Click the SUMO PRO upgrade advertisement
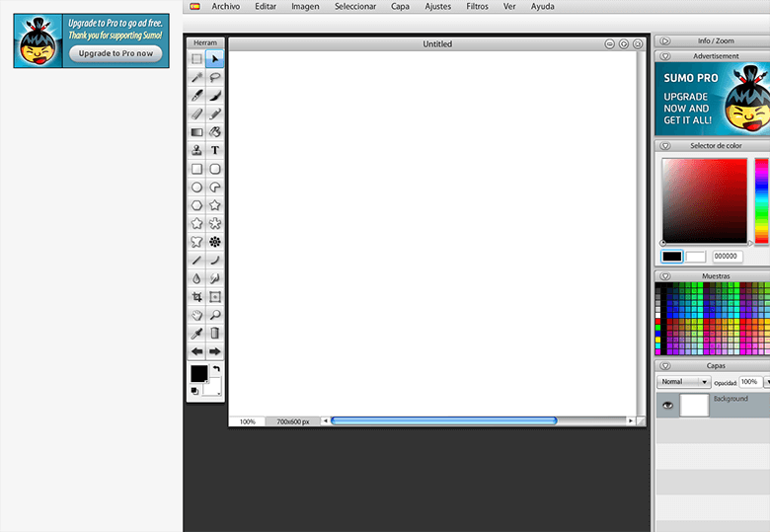 click(x=712, y=100)
